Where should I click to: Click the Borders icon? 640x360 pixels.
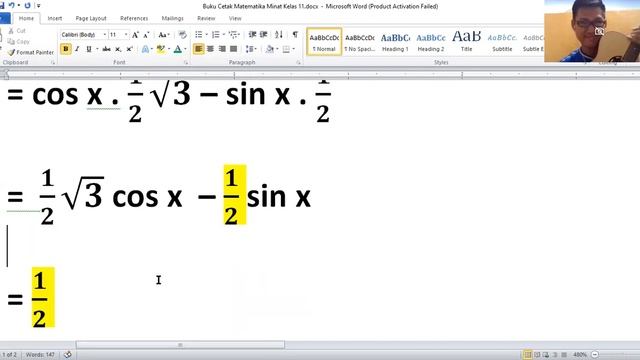[286, 49]
